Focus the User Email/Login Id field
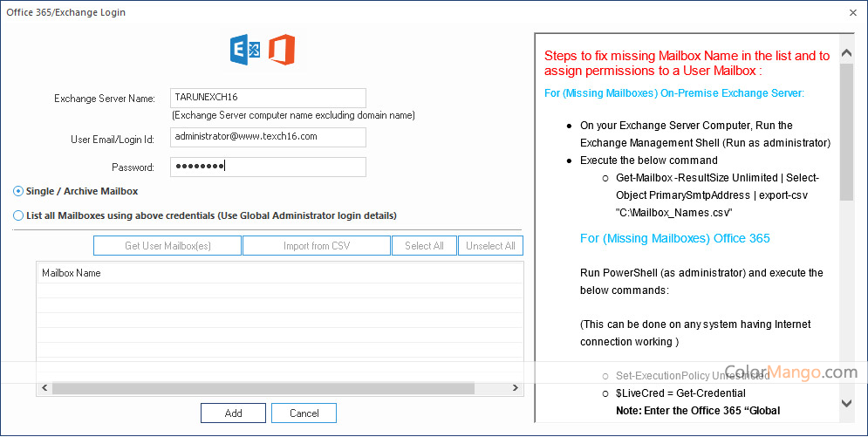This screenshot has width=868, height=437. coord(268,137)
